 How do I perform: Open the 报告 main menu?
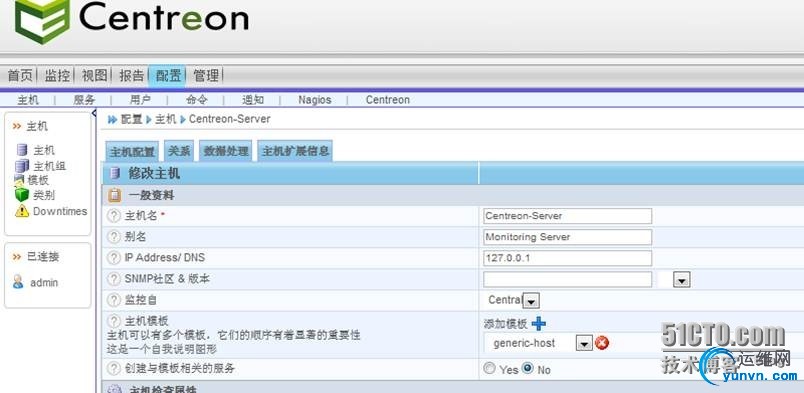point(132,76)
